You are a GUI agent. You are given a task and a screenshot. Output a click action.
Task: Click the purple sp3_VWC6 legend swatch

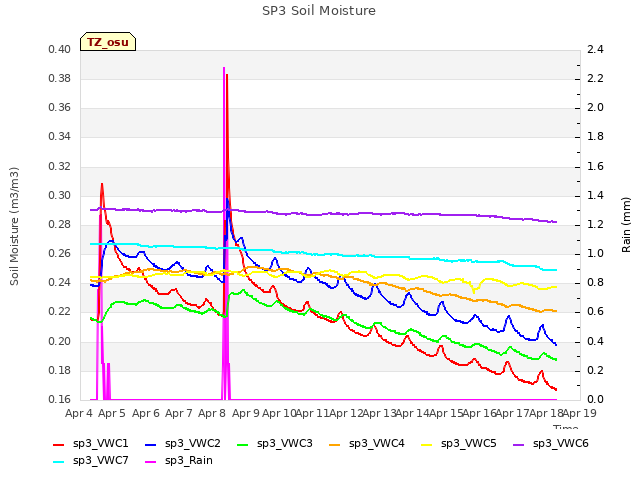(x=519, y=444)
